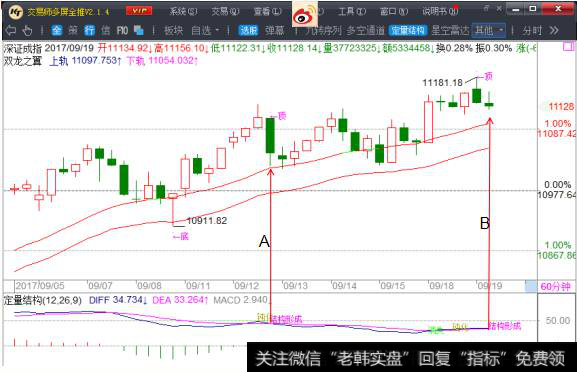Click the overlapping blue windows icon

point(139,31)
